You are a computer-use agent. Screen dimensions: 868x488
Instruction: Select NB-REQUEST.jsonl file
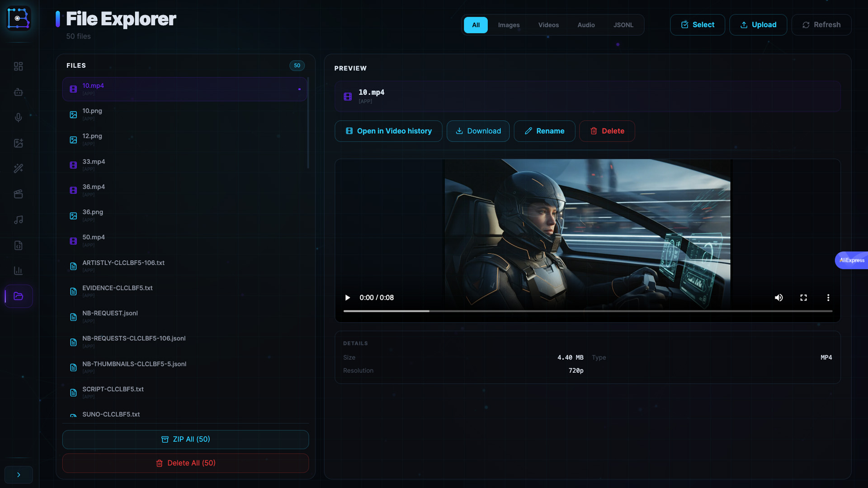[184, 317]
